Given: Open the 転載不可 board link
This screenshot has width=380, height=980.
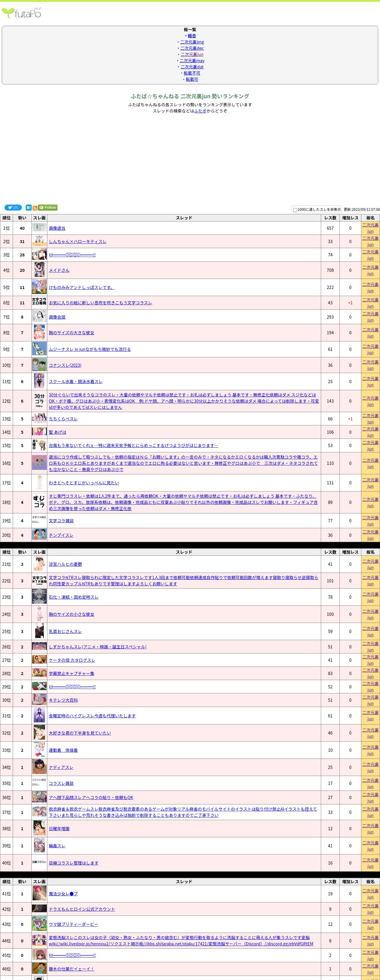Looking at the screenshot, I should point(192,73).
